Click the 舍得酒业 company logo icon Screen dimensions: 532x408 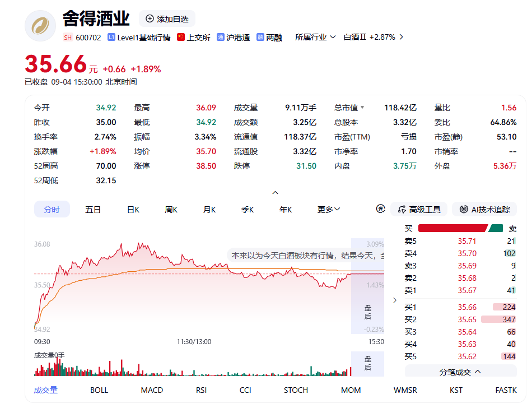tap(40, 26)
